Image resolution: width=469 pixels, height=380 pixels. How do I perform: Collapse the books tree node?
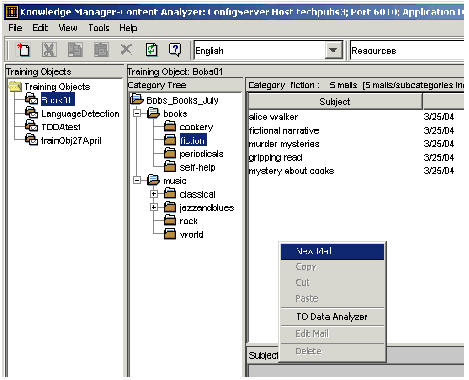[x=137, y=113]
